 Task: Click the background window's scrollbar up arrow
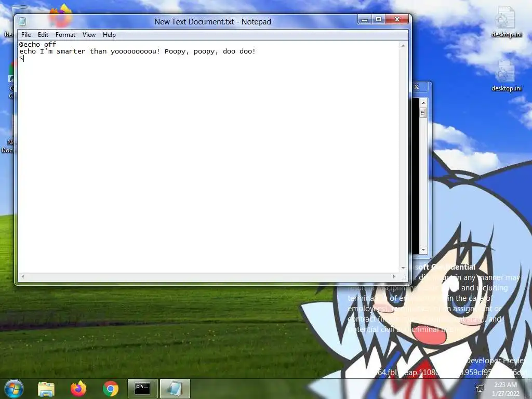point(423,102)
